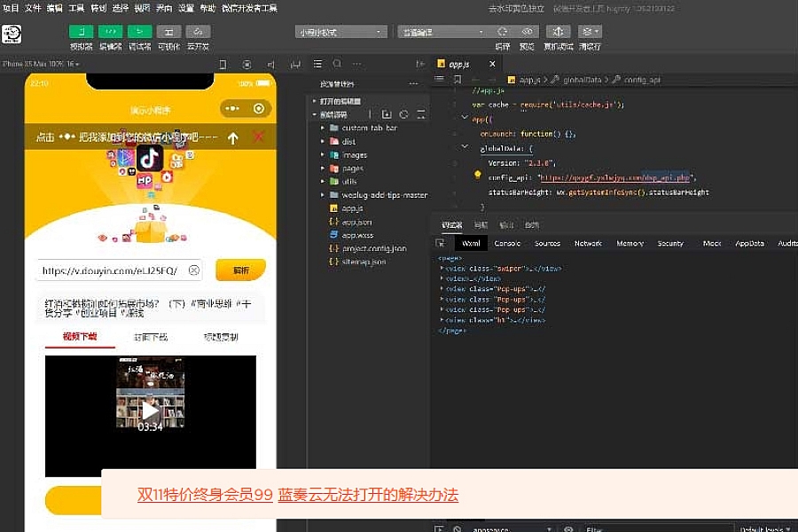Open the 云开发 cloud development console
This screenshot has height=532, width=798.
click(x=198, y=32)
